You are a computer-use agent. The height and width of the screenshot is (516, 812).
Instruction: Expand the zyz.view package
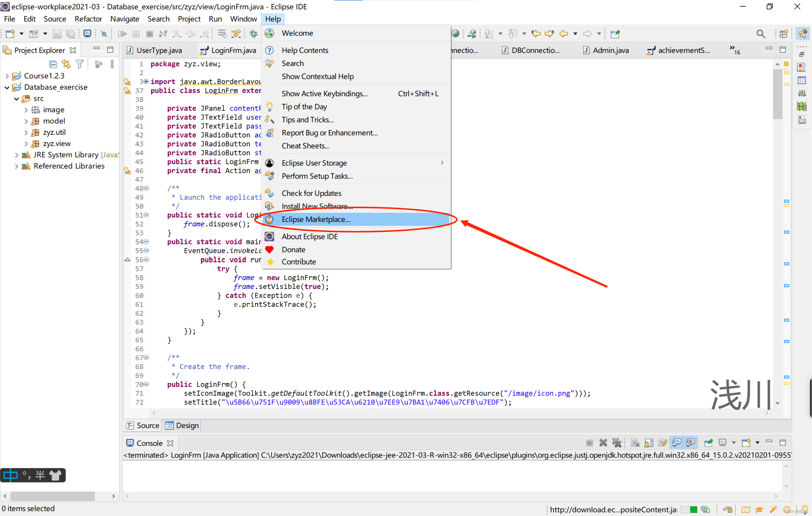pyautogui.click(x=26, y=144)
